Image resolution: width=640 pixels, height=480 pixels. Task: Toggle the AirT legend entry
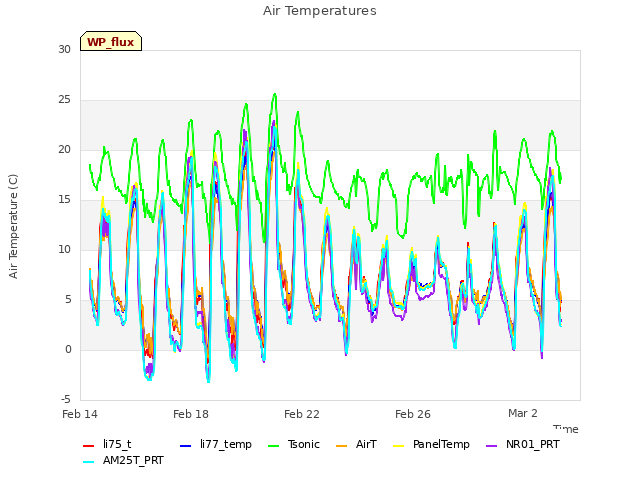click(356, 444)
